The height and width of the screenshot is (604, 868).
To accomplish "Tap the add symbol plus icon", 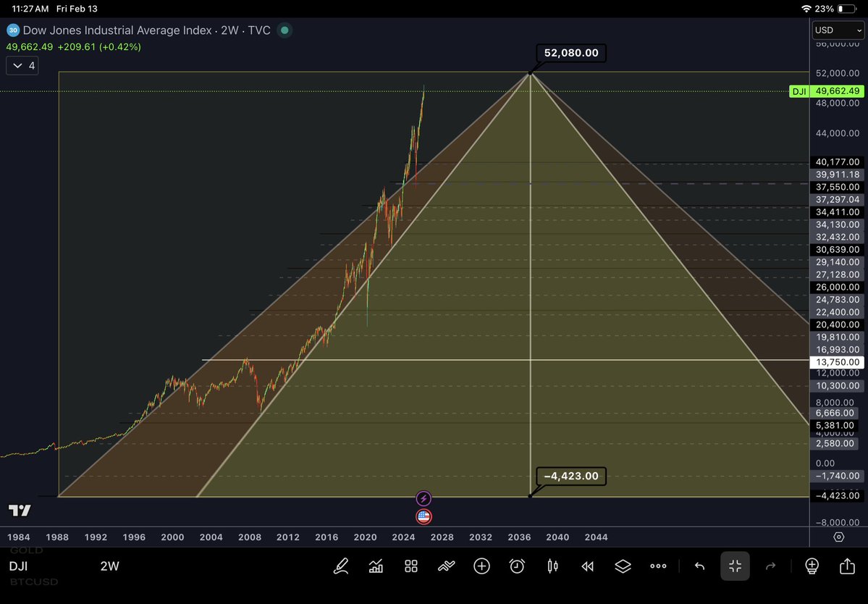I will (481, 566).
